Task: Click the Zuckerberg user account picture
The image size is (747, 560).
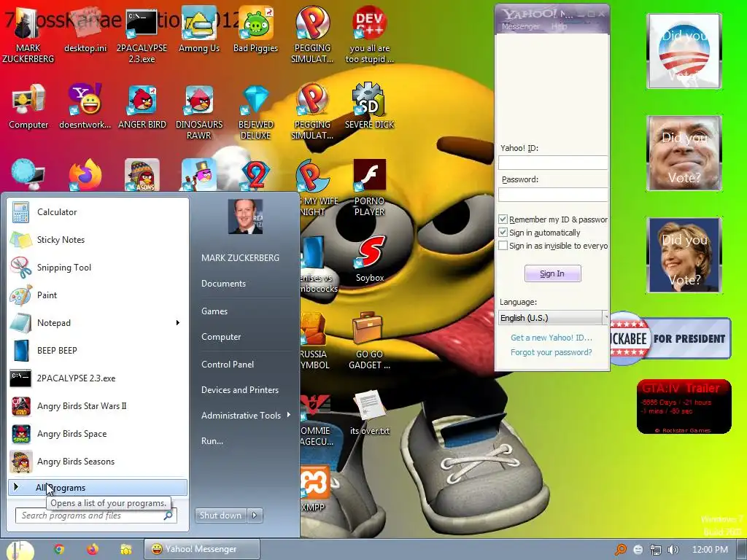Action: pos(245,217)
